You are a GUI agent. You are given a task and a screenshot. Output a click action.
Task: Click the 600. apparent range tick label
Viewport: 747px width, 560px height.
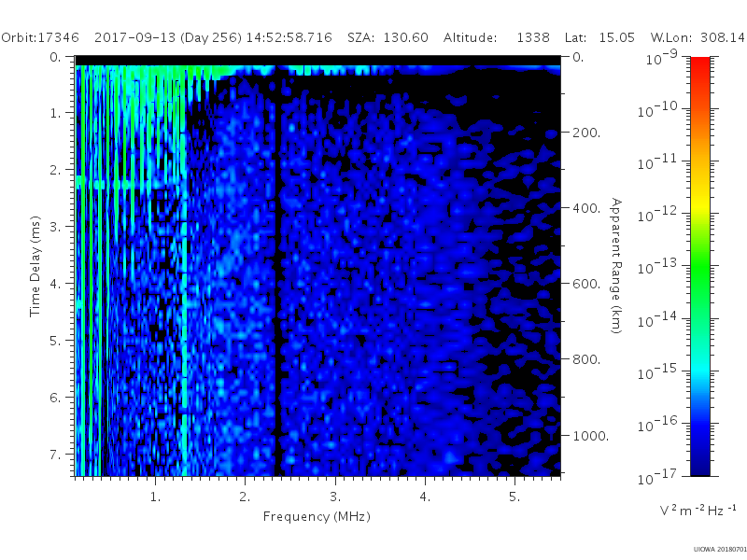(x=586, y=284)
